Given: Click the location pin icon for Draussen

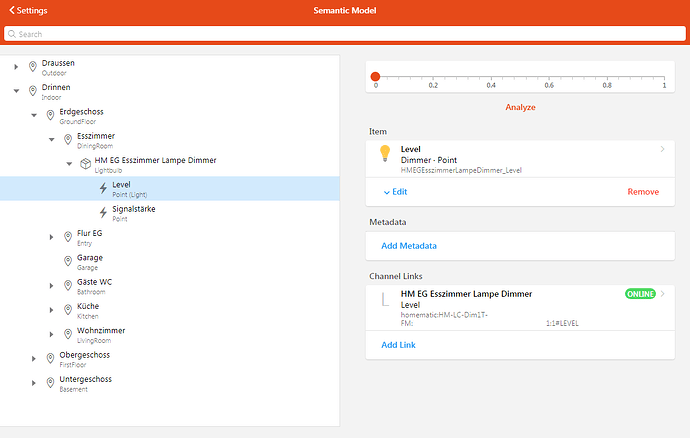Looking at the screenshot, I should click(x=32, y=67).
